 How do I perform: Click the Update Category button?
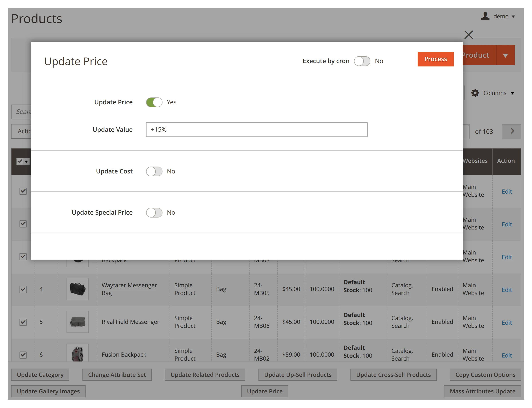click(40, 375)
